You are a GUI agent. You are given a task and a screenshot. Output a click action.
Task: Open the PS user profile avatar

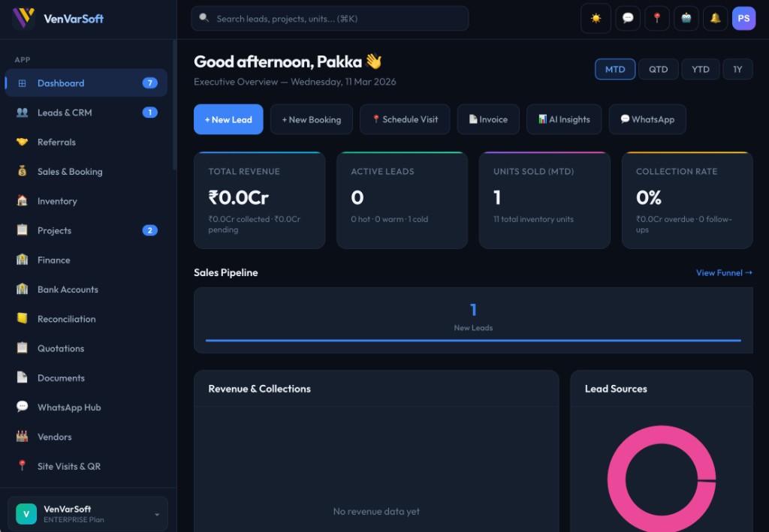click(x=743, y=19)
